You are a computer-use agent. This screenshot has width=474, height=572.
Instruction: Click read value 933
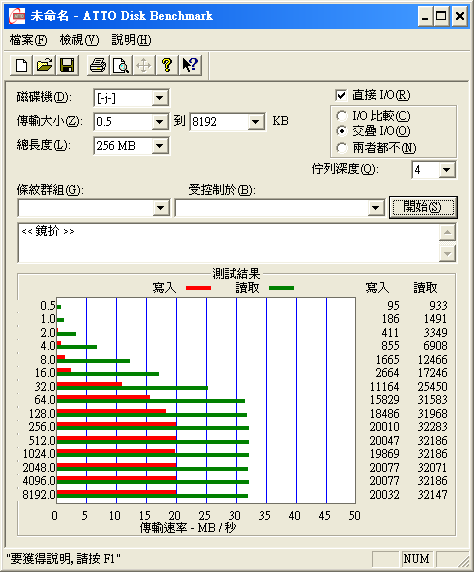tap(438, 305)
